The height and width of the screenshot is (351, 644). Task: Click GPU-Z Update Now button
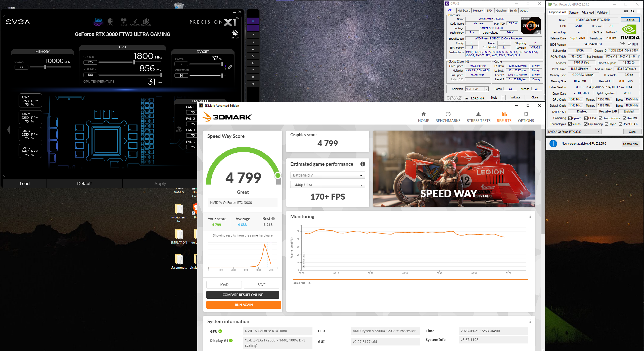pyautogui.click(x=631, y=144)
